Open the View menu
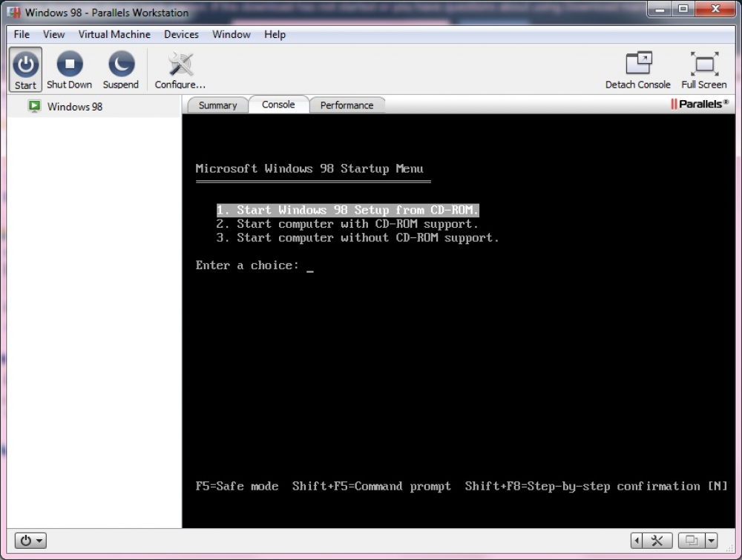 point(54,35)
